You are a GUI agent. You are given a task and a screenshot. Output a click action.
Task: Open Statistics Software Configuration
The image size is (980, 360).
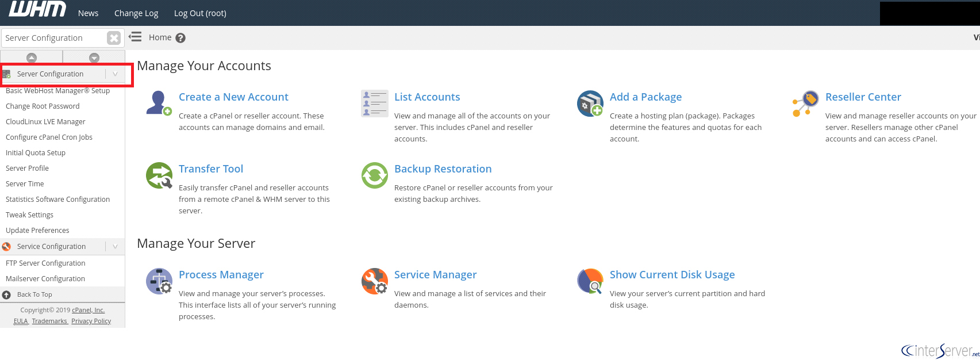(x=57, y=200)
